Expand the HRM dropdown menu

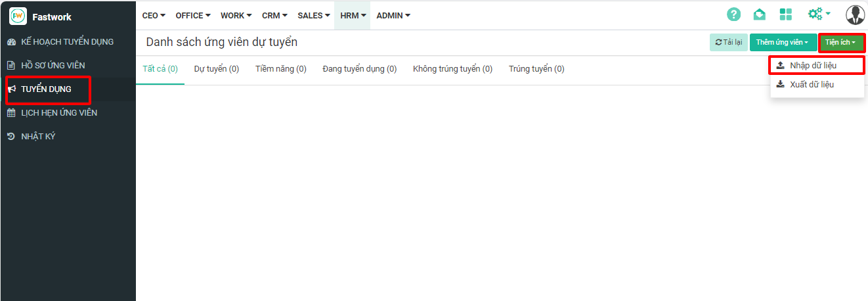(x=353, y=15)
